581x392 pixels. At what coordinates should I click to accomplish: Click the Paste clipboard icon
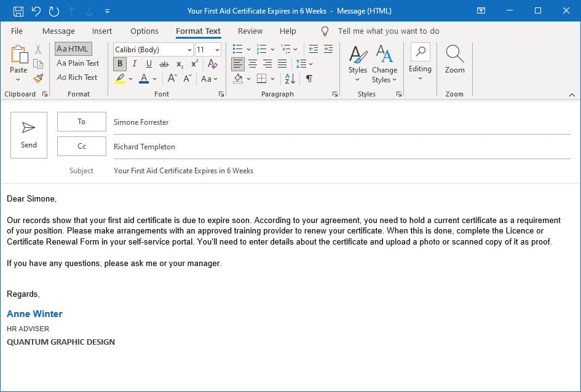pyautogui.click(x=18, y=55)
